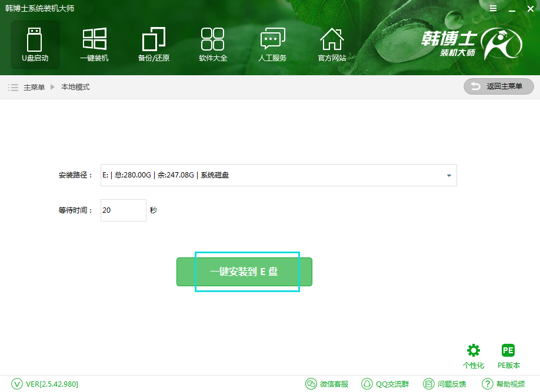Select the 本地模式 breadcrumb item
The width and height of the screenshot is (540, 392).
click(x=75, y=86)
